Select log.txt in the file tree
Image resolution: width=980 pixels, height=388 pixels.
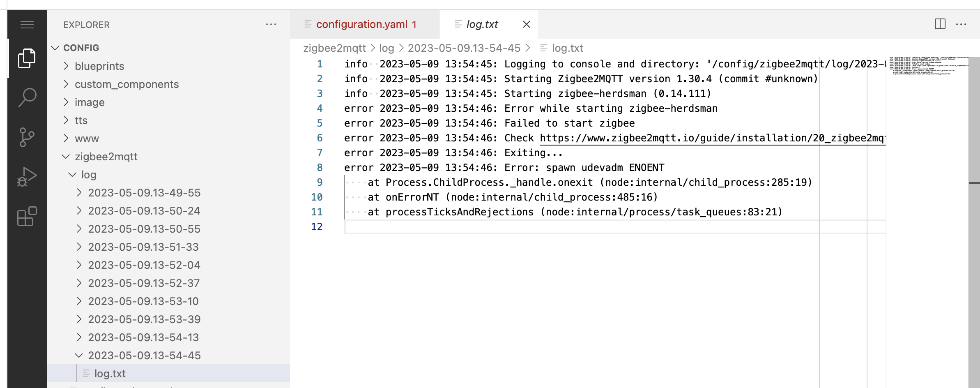[168, 373]
